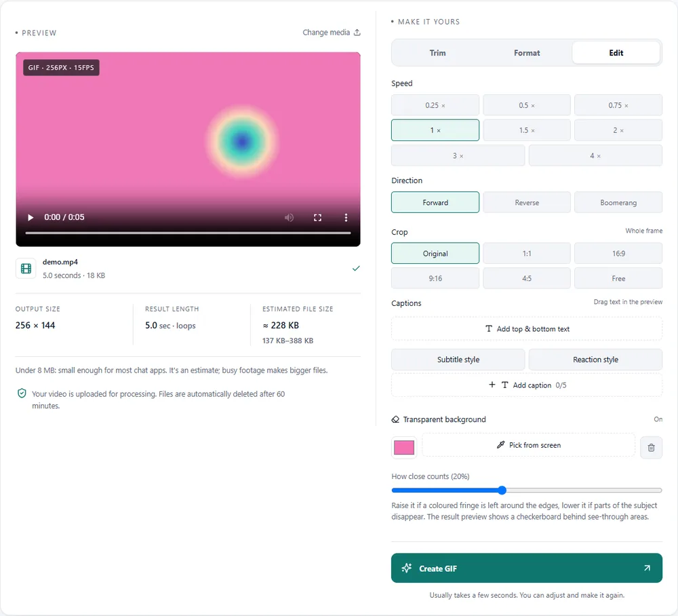Viewport: 678px width, 616px height.
Task: Add top & bottom text caption
Action: [527, 329]
